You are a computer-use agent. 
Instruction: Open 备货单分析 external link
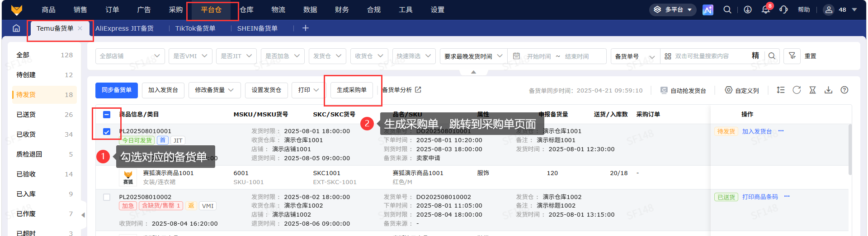[401, 90]
